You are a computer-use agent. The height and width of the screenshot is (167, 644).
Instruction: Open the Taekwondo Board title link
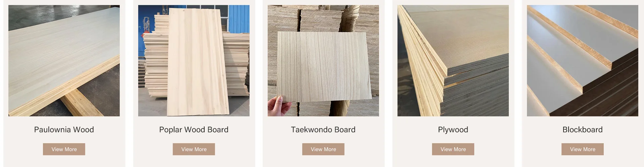323,130
